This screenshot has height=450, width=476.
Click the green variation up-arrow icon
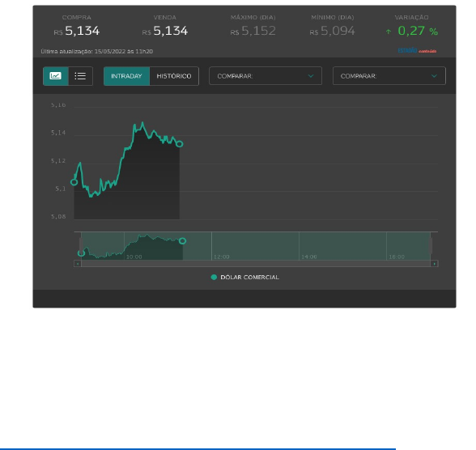click(x=389, y=32)
